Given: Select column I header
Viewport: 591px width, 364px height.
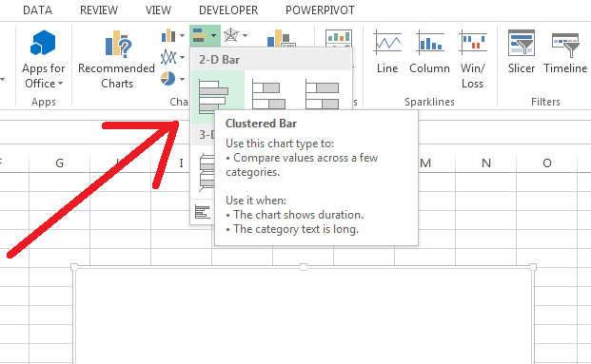Looking at the screenshot, I should tap(181, 163).
